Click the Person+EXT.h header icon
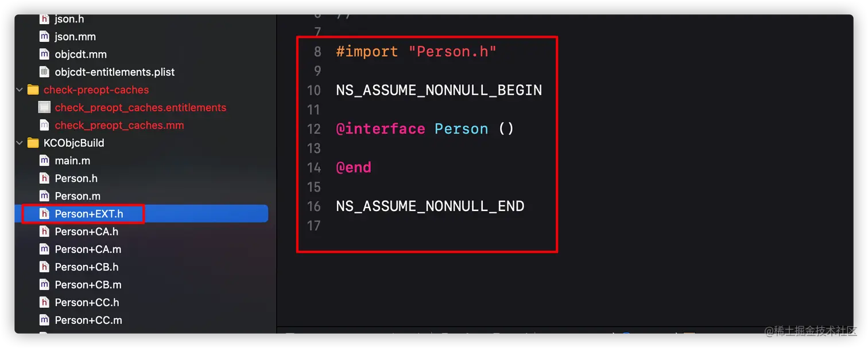 (x=44, y=214)
